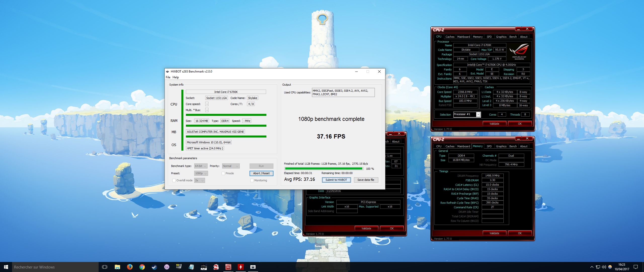644x272 pixels.
Task: Click the Submit to HWBOT button
Action: coord(336,180)
